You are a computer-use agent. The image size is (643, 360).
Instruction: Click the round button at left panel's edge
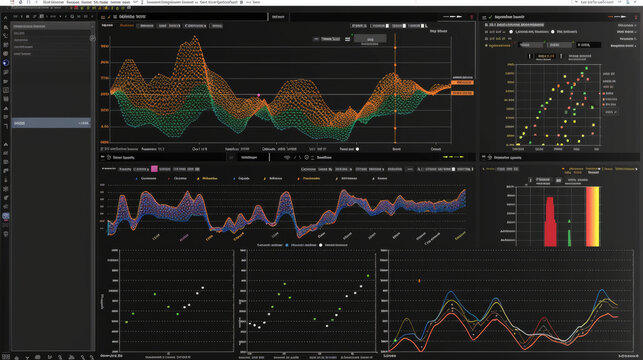pyautogui.click(x=92, y=39)
